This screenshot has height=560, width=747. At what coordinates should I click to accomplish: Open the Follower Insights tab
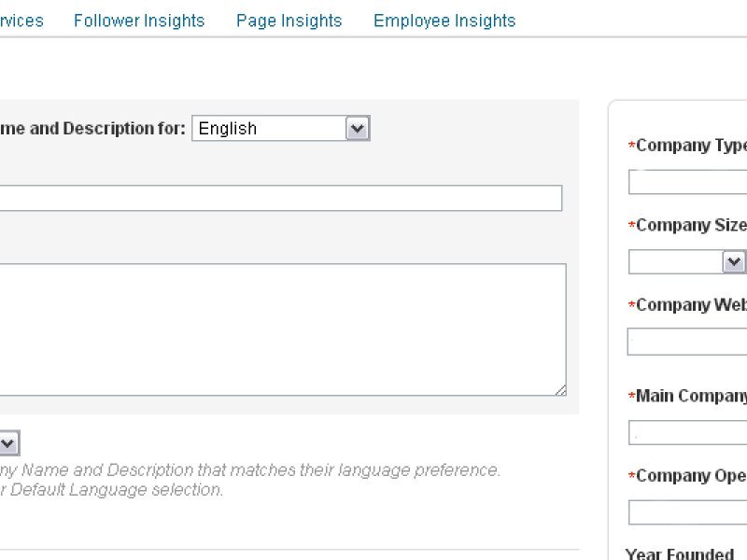point(139,21)
